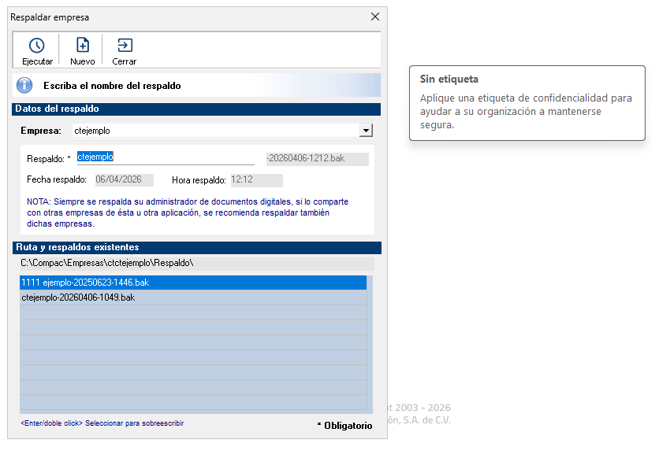Click the blue information icon
This screenshot has height=458, width=670.
click(24, 85)
